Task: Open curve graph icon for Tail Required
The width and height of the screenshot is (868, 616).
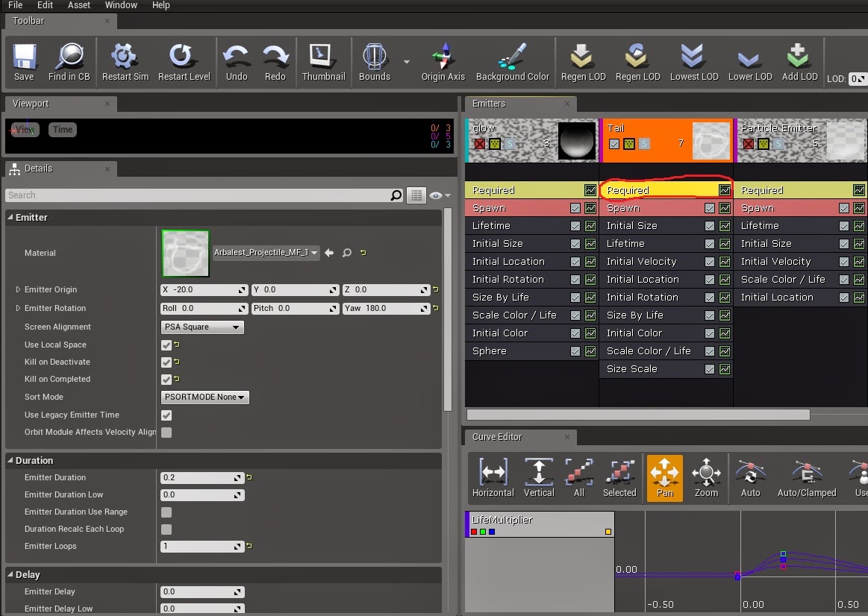Action: 725,190
